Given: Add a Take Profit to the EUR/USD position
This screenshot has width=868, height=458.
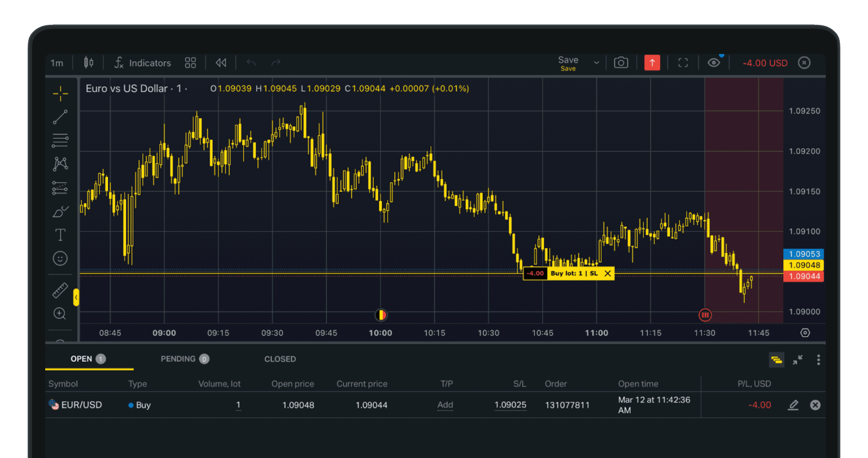Looking at the screenshot, I should 445,405.
